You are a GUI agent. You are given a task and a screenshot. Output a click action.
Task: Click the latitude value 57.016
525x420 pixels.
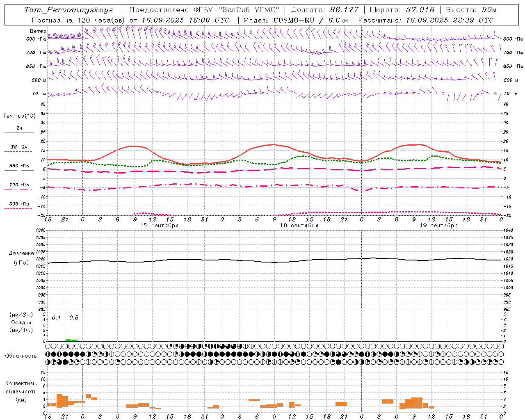(420, 10)
